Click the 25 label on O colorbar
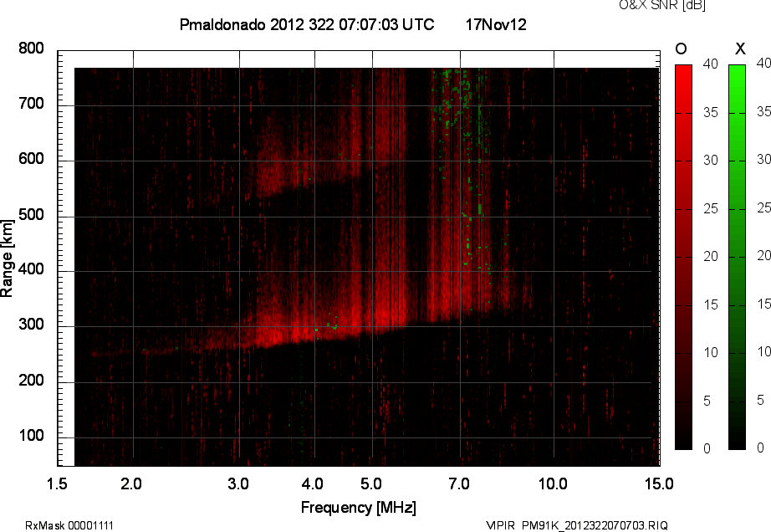Image resolution: width=771 pixels, height=532 pixels. (x=711, y=209)
